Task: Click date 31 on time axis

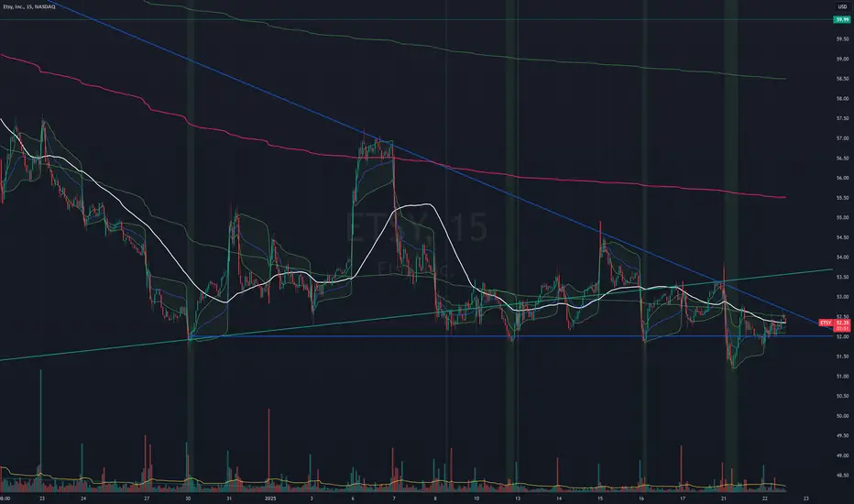Action: tap(229, 499)
